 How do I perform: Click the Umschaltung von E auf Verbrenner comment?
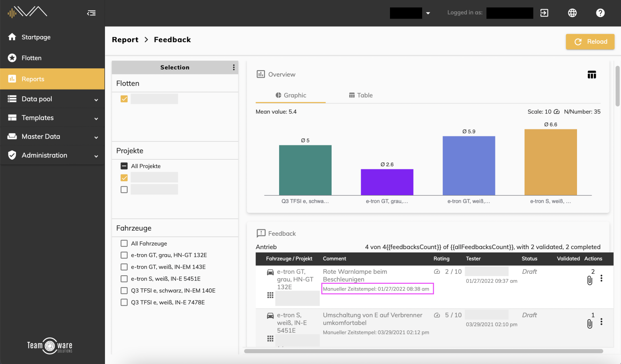373,319
